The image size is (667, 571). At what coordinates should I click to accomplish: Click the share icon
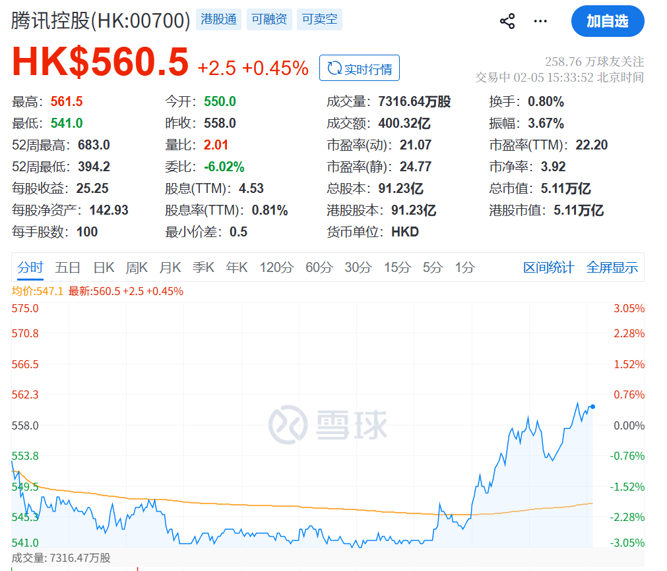[507, 20]
